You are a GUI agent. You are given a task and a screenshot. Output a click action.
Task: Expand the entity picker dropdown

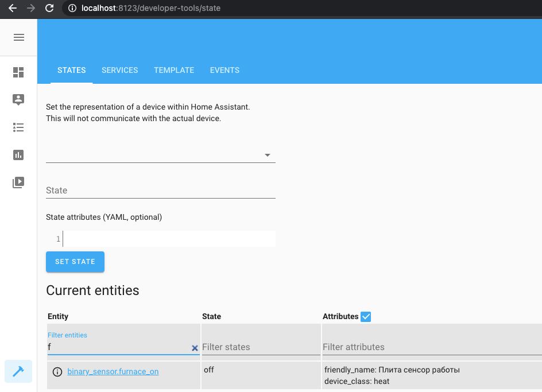268,155
